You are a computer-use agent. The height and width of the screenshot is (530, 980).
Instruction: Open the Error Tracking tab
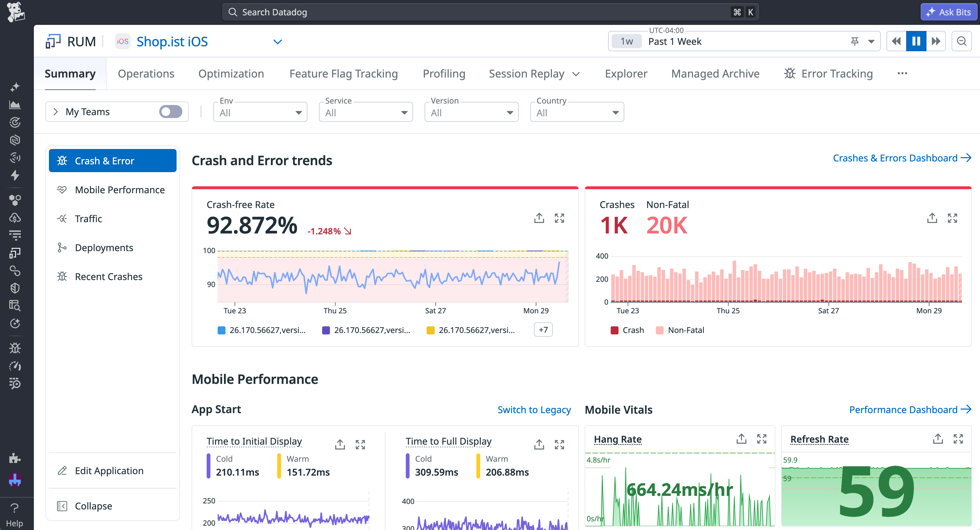pyautogui.click(x=828, y=74)
